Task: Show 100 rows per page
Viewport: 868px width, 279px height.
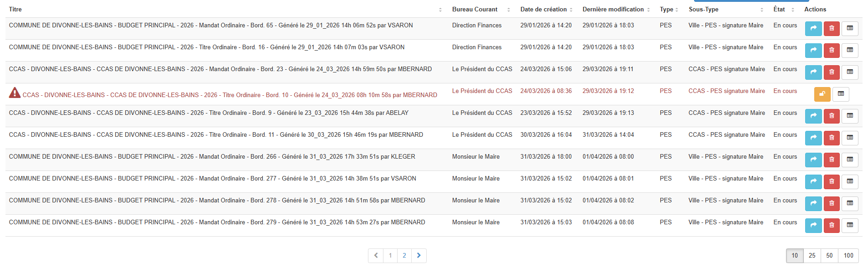Action: 848,256
